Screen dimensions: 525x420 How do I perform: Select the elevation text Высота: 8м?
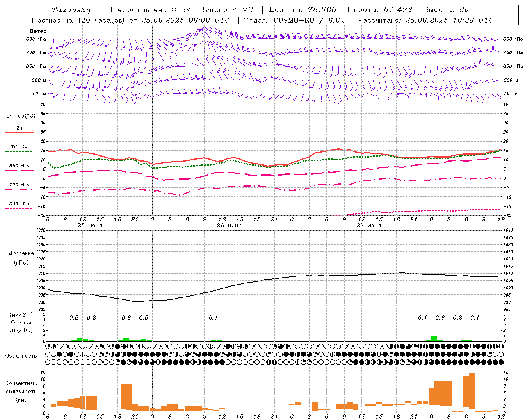pyautogui.click(x=446, y=10)
